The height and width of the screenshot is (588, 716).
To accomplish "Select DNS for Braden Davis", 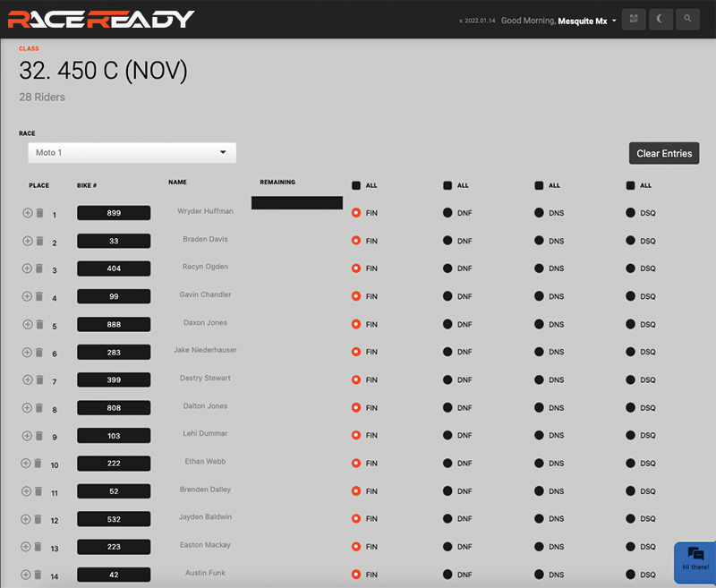I will [x=539, y=241].
